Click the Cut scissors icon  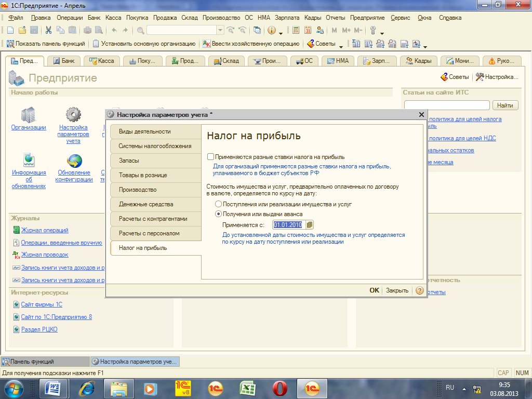point(48,30)
